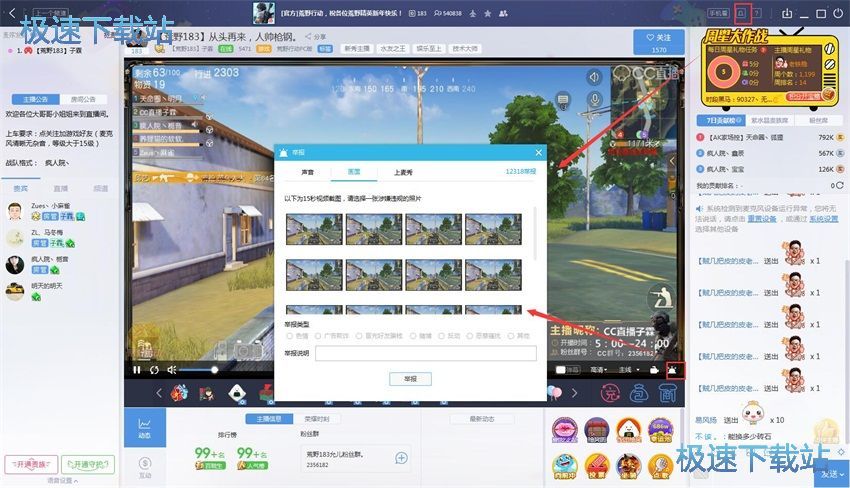Select the first report type radio button

point(289,336)
